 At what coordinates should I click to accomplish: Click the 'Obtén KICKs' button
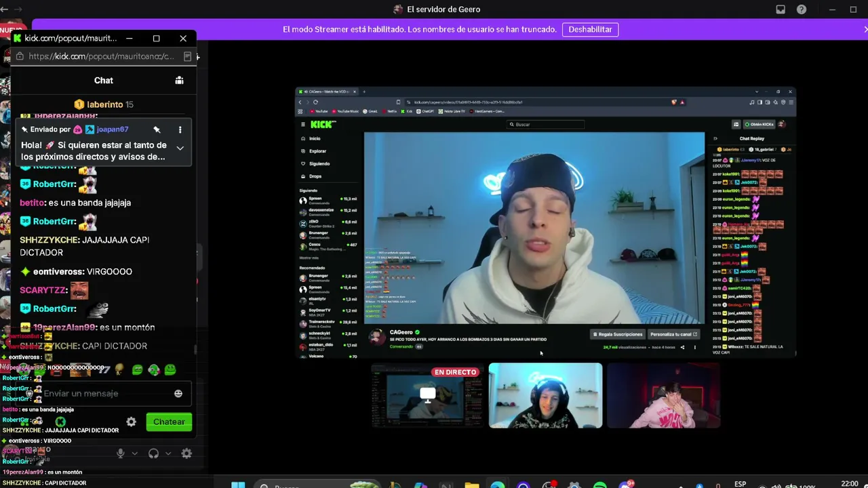click(759, 125)
